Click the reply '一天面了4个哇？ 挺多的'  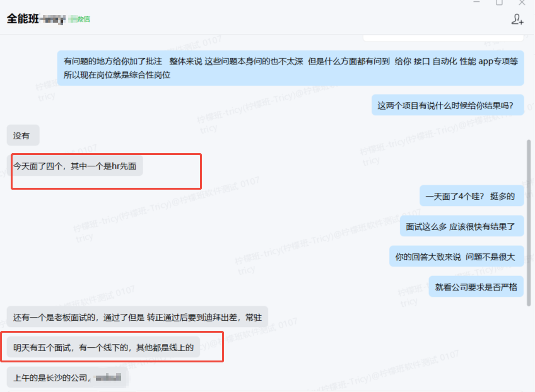[x=471, y=196]
